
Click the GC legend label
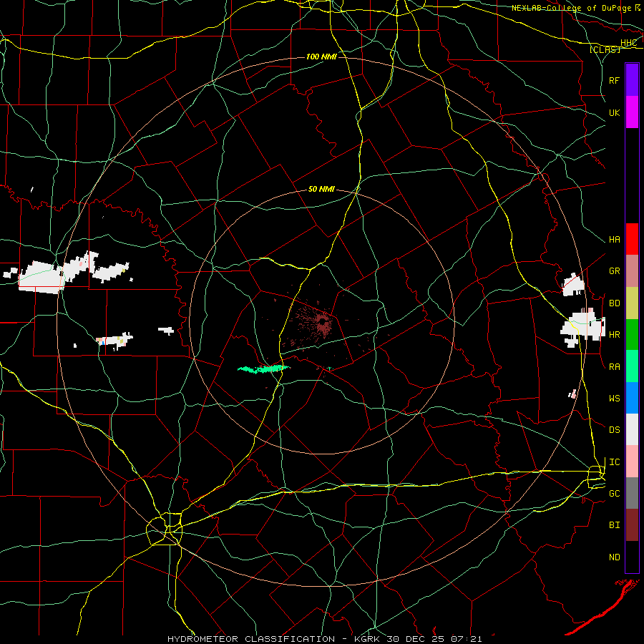click(x=614, y=494)
